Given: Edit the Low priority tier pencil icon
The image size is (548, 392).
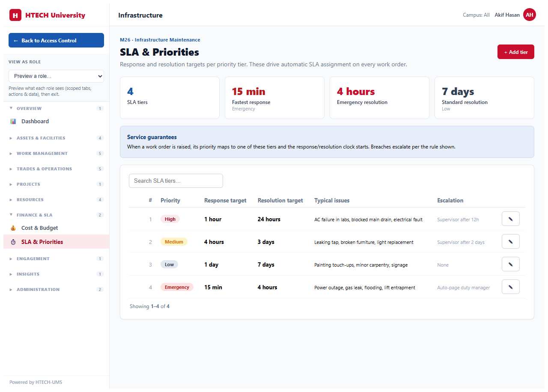Looking at the screenshot, I should coord(510,264).
